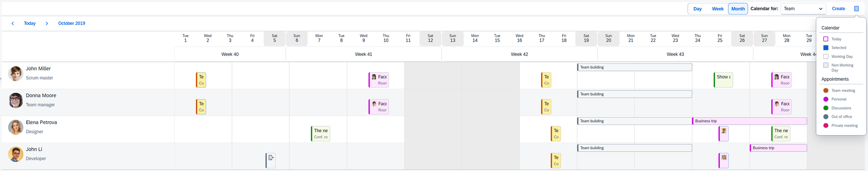Switch to Day view
The width and height of the screenshot is (868, 171).
[698, 9]
